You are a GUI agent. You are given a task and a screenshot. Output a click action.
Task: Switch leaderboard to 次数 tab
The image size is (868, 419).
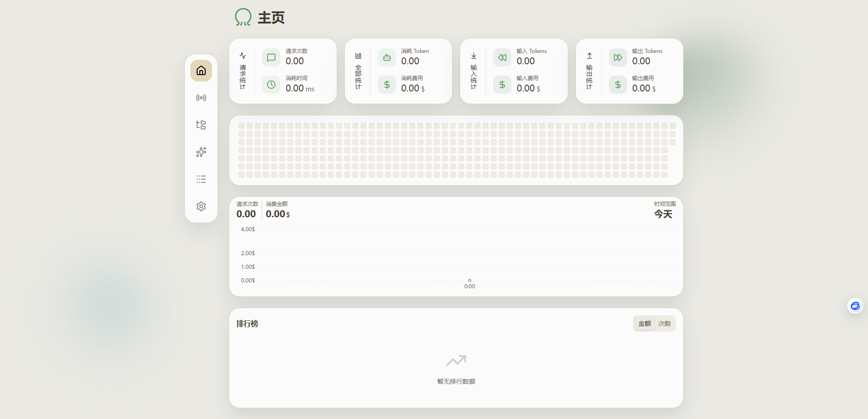[665, 324]
